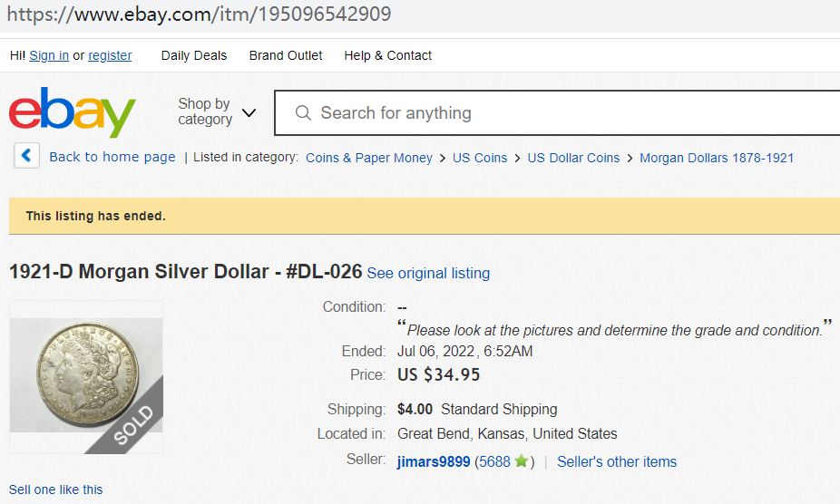Screen dimensions: 840x504
Task: Open US Dollar Coins breadcrumb
Action: (x=573, y=158)
